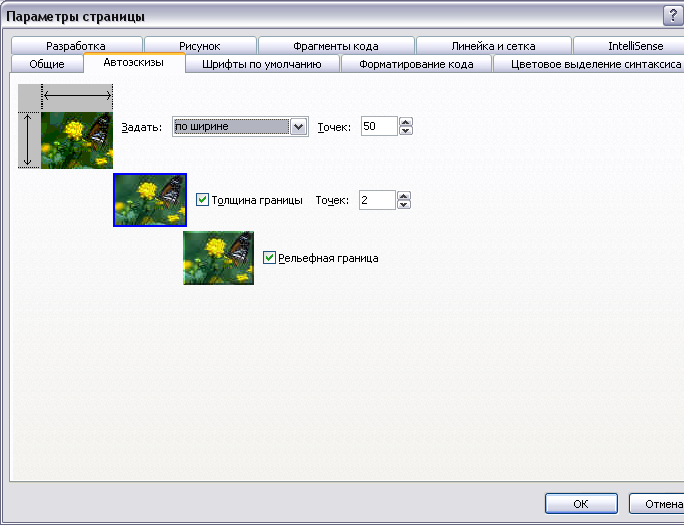This screenshot has width=684, height=525.
Task: Click the Задать dropdown arrow button
Action: tap(298, 126)
